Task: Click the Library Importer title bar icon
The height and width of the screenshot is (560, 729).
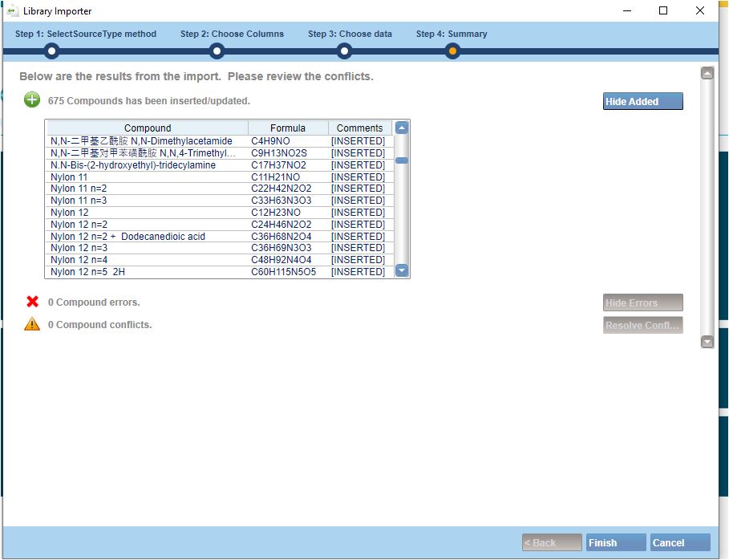Action: pos(14,11)
